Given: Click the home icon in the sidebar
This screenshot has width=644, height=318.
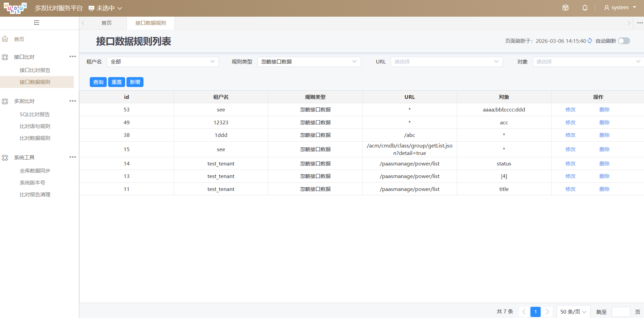Looking at the screenshot, I should click(5, 39).
